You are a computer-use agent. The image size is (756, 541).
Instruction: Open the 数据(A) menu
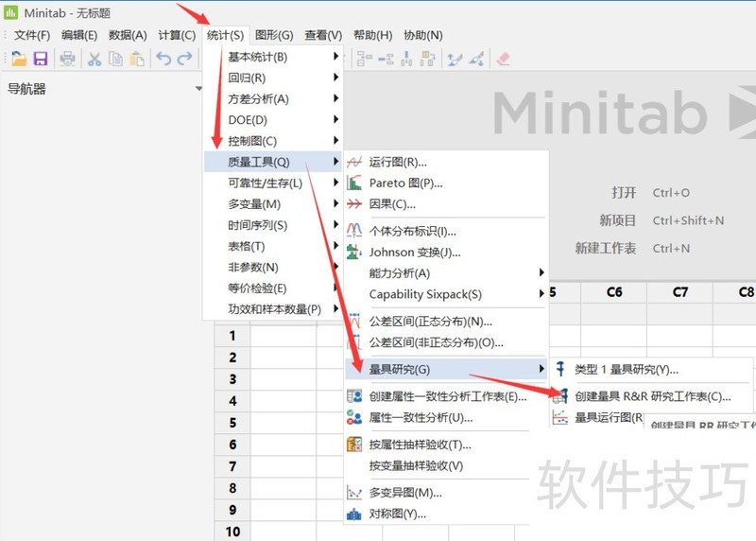(128, 35)
